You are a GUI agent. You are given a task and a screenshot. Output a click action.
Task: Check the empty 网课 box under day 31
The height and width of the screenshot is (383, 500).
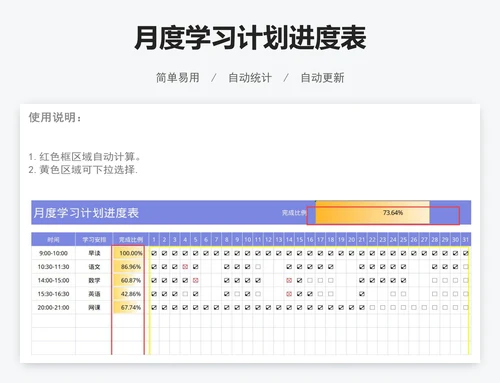(466, 307)
